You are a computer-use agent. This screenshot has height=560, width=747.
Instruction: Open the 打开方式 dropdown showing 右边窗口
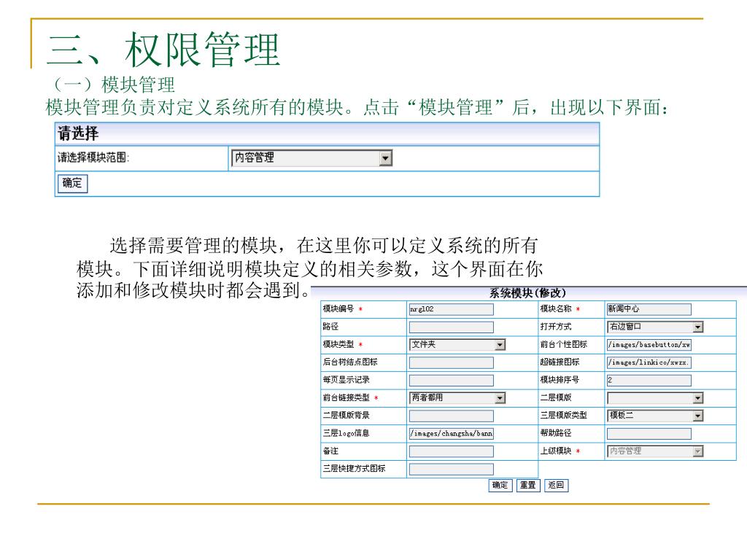(655, 327)
